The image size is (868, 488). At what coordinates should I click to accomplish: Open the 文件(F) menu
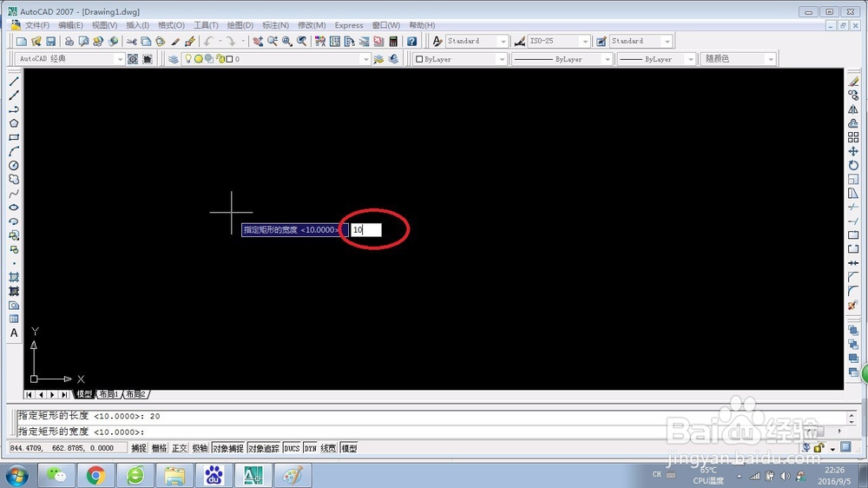[x=37, y=25]
